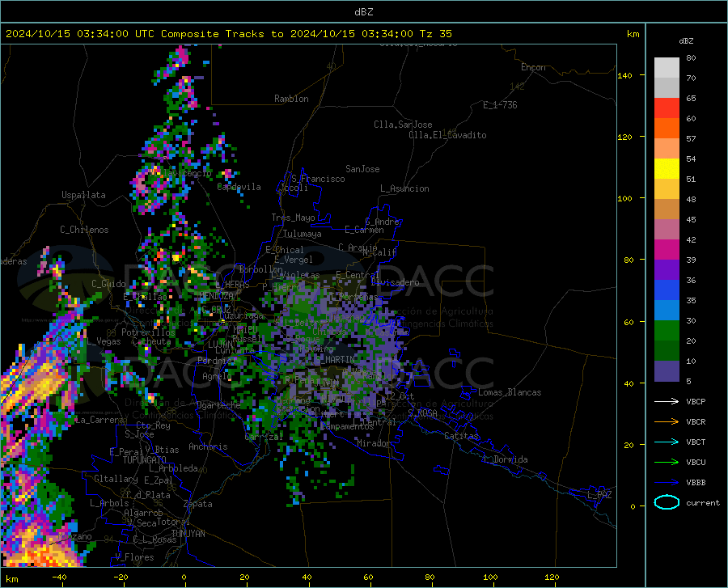Image resolution: width=728 pixels, height=588 pixels.
Task: Click the SanJose place label
Action: click(362, 169)
